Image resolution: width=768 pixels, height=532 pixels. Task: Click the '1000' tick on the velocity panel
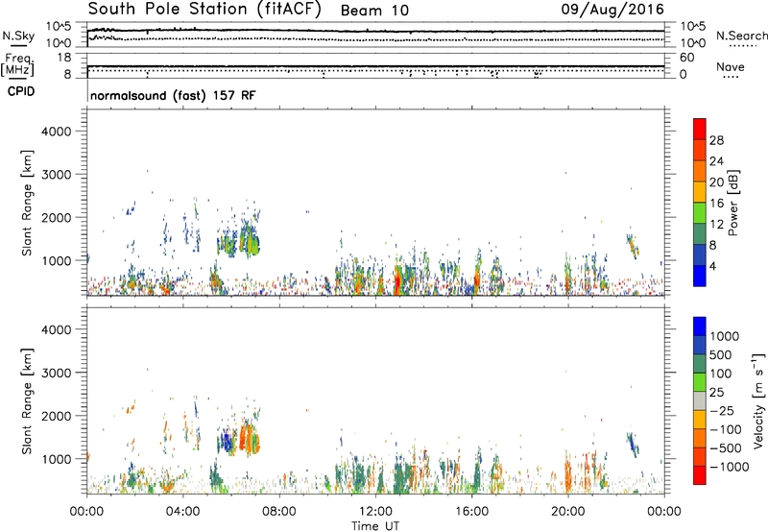click(x=57, y=459)
